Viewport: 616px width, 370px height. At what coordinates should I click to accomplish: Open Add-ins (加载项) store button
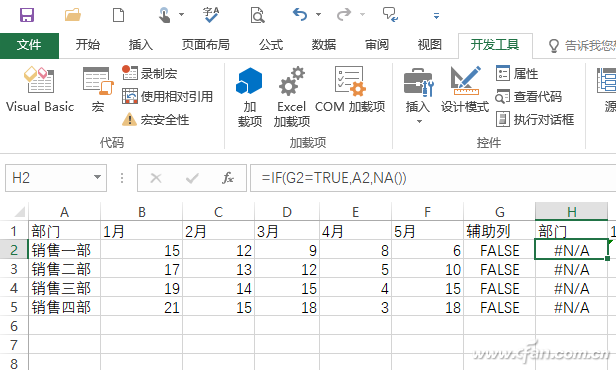click(249, 97)
